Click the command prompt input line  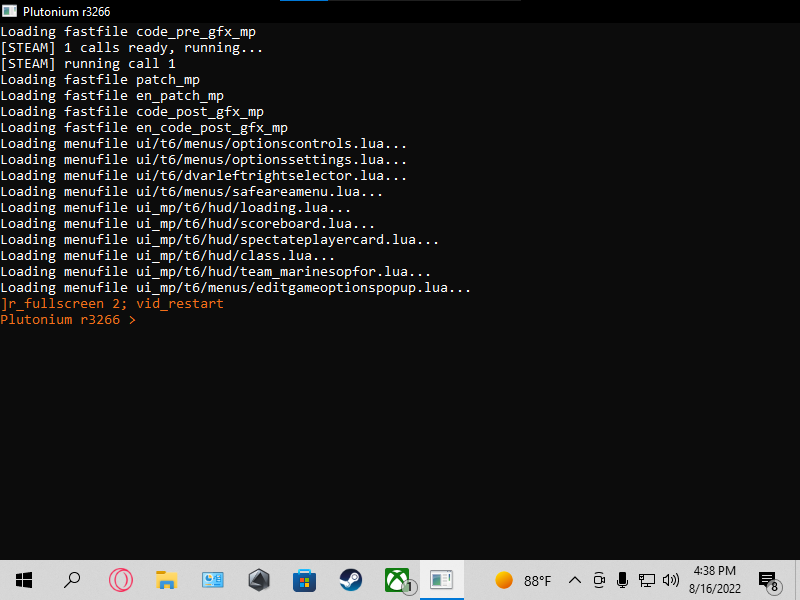point(68,320)
